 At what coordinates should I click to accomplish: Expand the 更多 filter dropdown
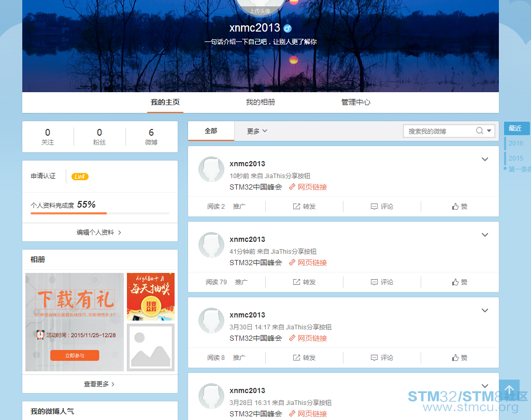pyautogui.click(x=257, y=131)
